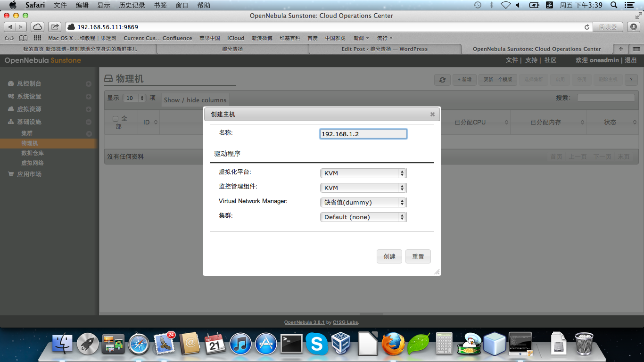Click the refresh icon in hosts toolbar

click(x=442, y=80)
